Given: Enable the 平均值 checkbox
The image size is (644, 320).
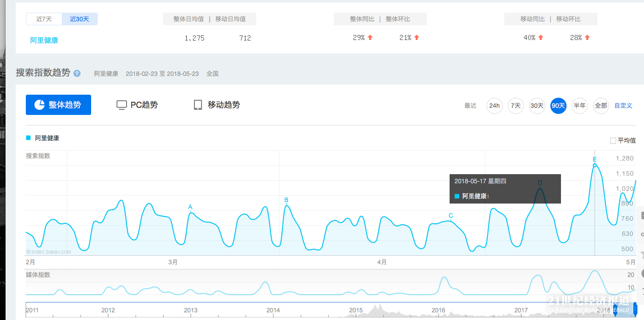Looking at the screenshot, I should (x=613, y=140).
